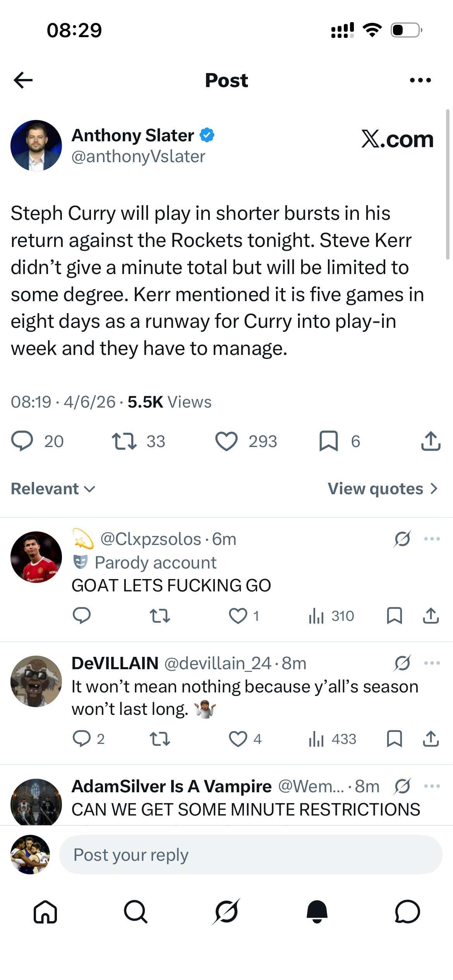
Task: Bookmark Anthony Slater's post
Action: [x=328, y=441]
